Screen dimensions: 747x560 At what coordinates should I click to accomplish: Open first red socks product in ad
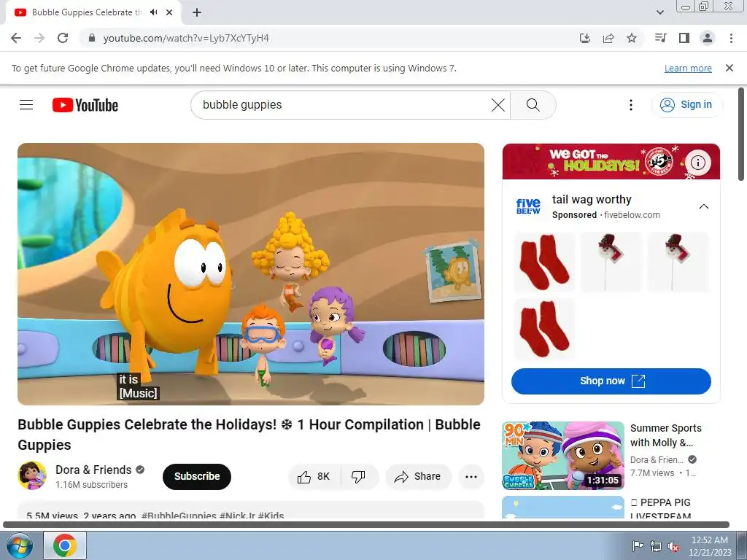point(544,262)
